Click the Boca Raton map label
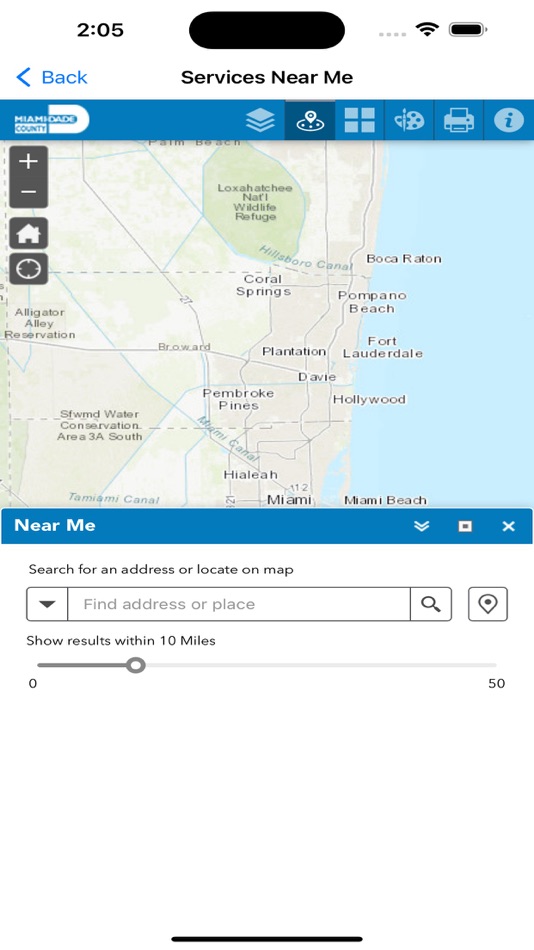534x950 pixels. click(x=404, y=259)
